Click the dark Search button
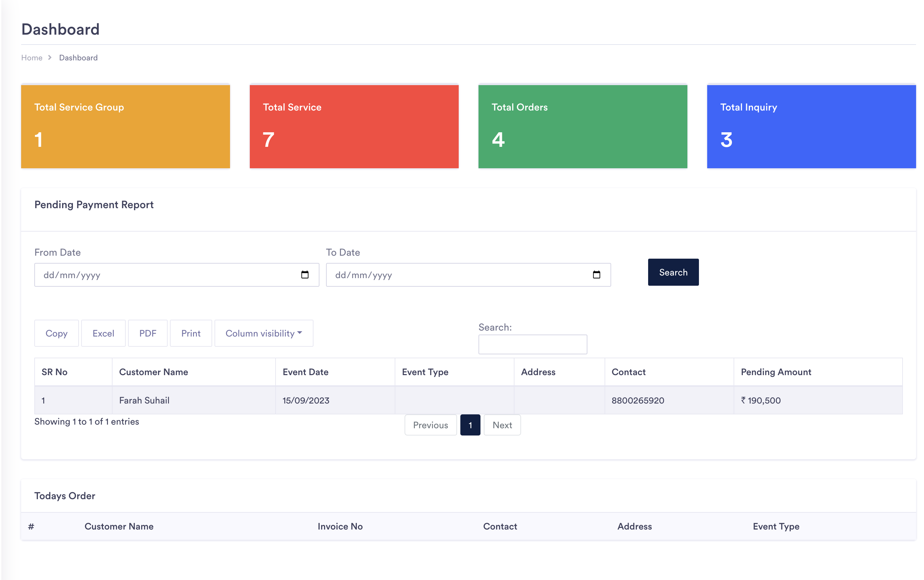Screen dimensions: 924x580 [673, 272]
